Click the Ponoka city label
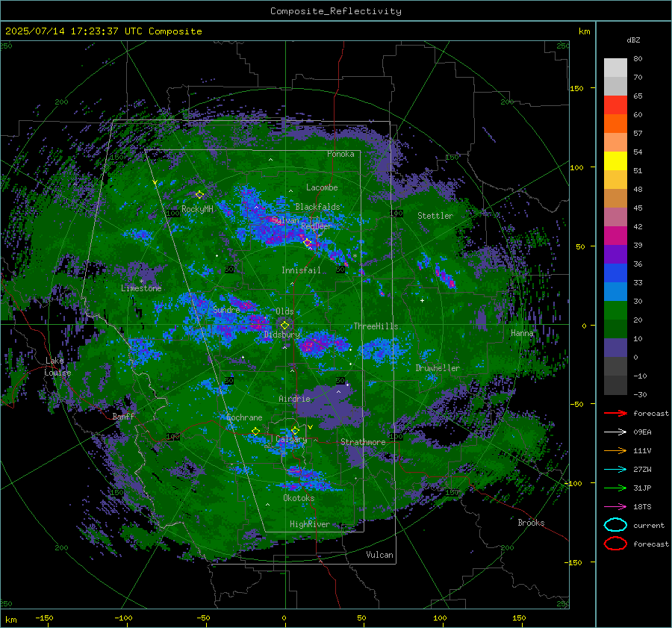672x628 pixels. pyautogui.click(x=340, y=154)
